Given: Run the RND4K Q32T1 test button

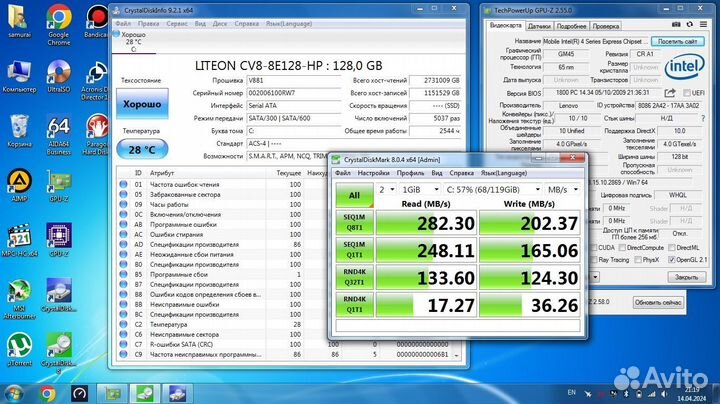Looking at the screenshot, I should click(354, 277).
